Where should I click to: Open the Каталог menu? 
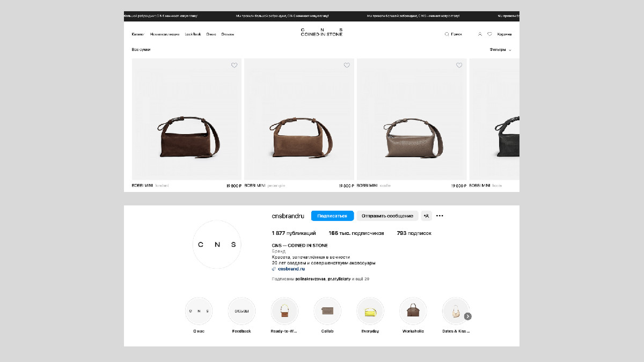click(x=138, y=34)
